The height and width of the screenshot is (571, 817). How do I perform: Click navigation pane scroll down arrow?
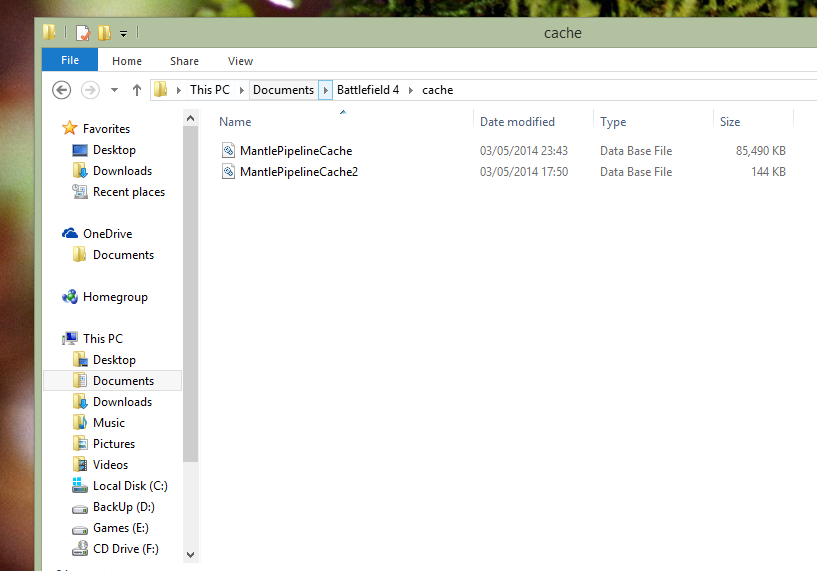click(191, 555)
